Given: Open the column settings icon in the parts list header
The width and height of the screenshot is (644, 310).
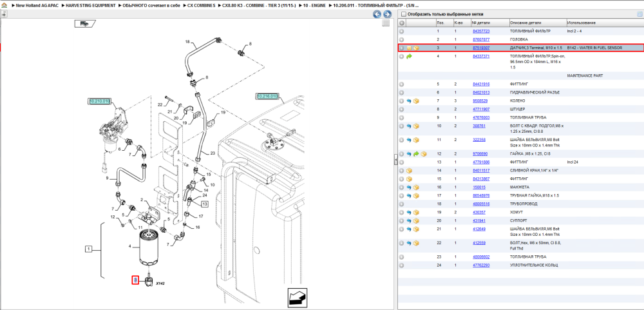Looking at the screenshot, I should (639, 14).
